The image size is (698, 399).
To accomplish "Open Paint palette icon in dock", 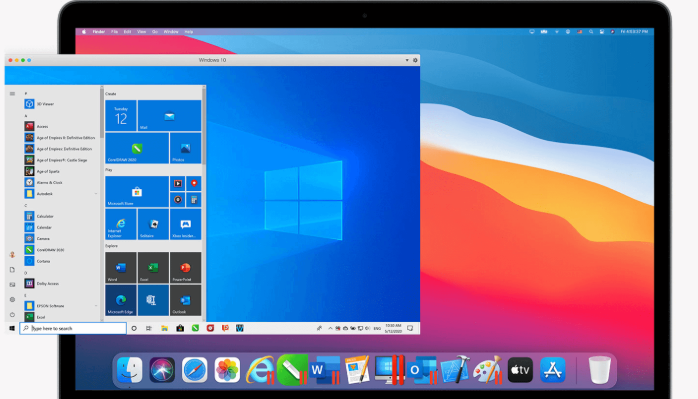I will (x=487, y=370).
